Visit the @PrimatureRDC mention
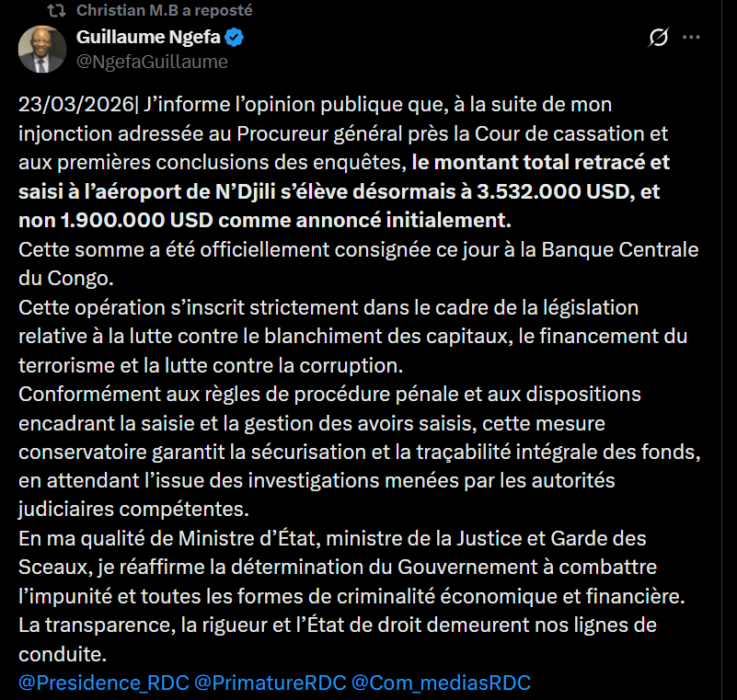This screenshot has width=737, height=700. pyautogui.click(x=271, y=683)
